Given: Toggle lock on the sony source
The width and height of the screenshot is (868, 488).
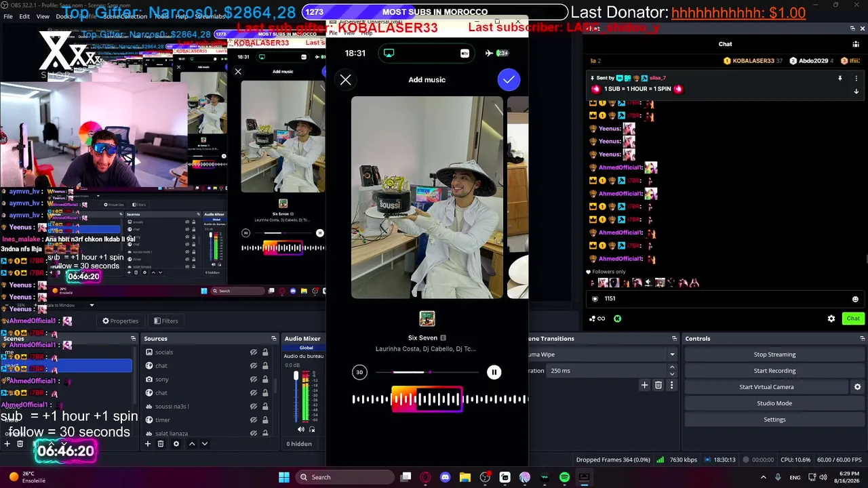Looking at the screenshot, I should 265,380.
